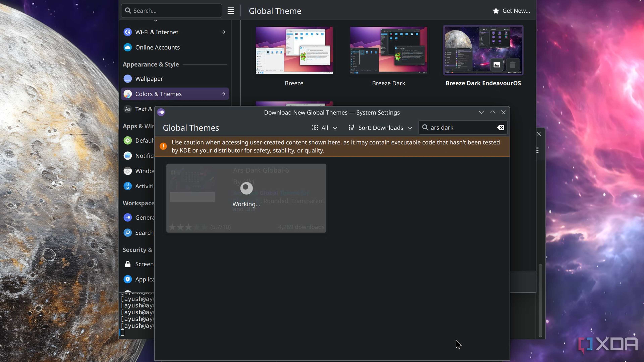Close the Download New Global Themes dialog
The image size is (644, 362).
pyautogui.click(x=503, y=112)
